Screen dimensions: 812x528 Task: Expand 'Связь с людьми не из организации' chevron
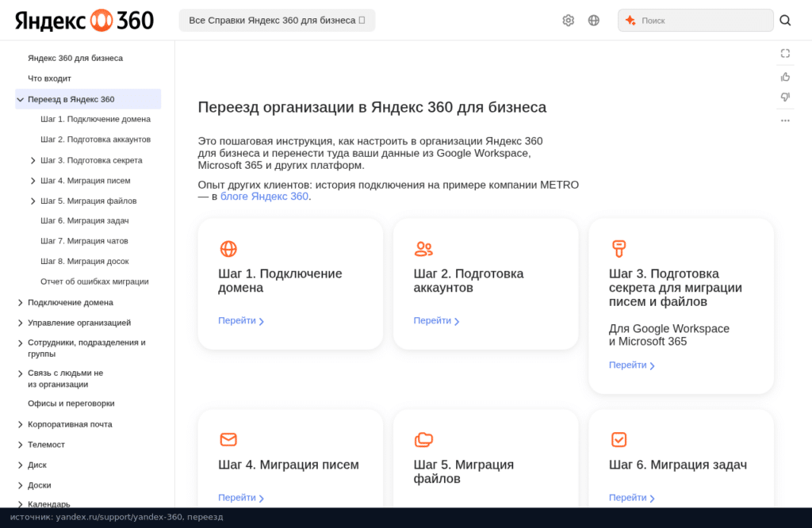tap(20, 373)
